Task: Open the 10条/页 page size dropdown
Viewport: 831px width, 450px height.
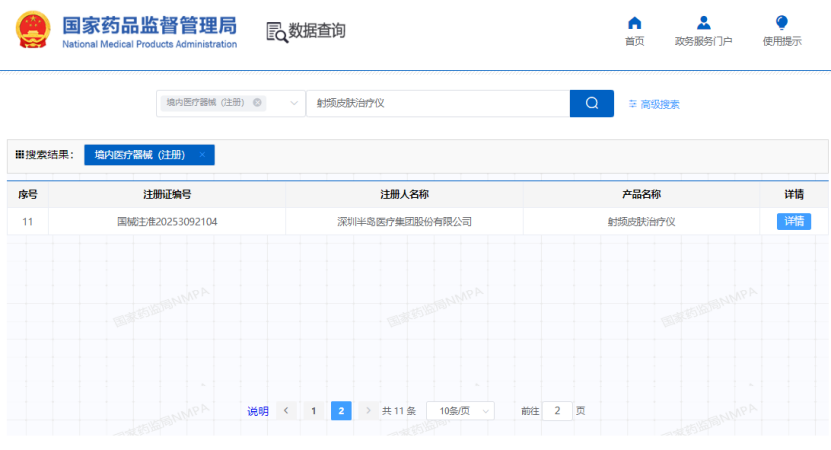Action: (460, 411)
